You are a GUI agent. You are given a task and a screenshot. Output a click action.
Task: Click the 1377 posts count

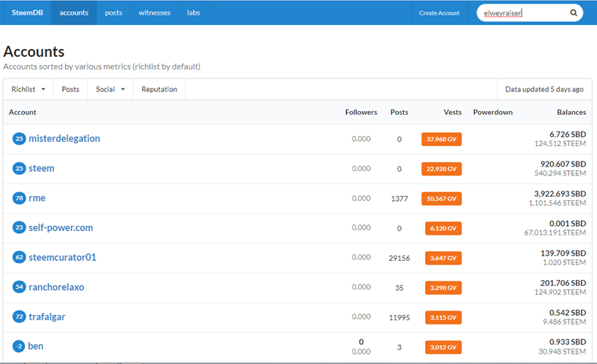point(399,199)
